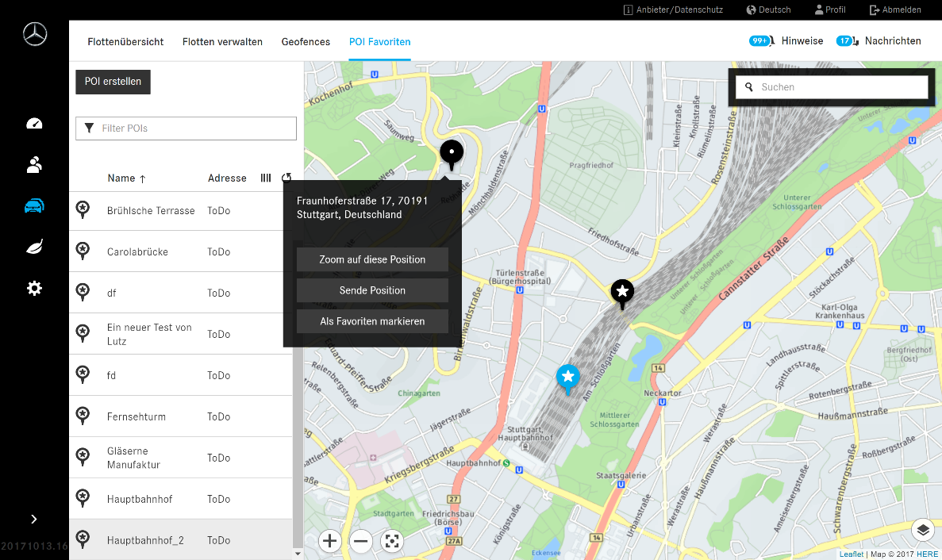Toggle favorite star for Brühlsche Terrasse
Screen dimensions: 942x560
[82, 209]
